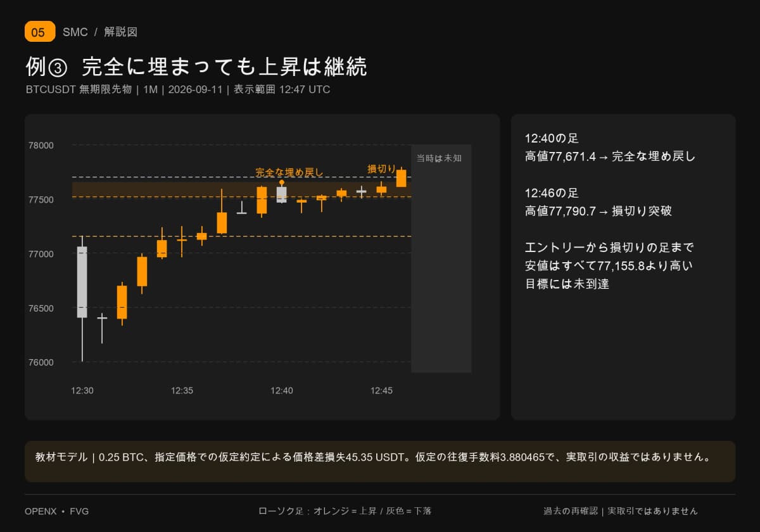Click the 12:46の足 heading in the side panel
Screen dimensions: 760x532
552,193
